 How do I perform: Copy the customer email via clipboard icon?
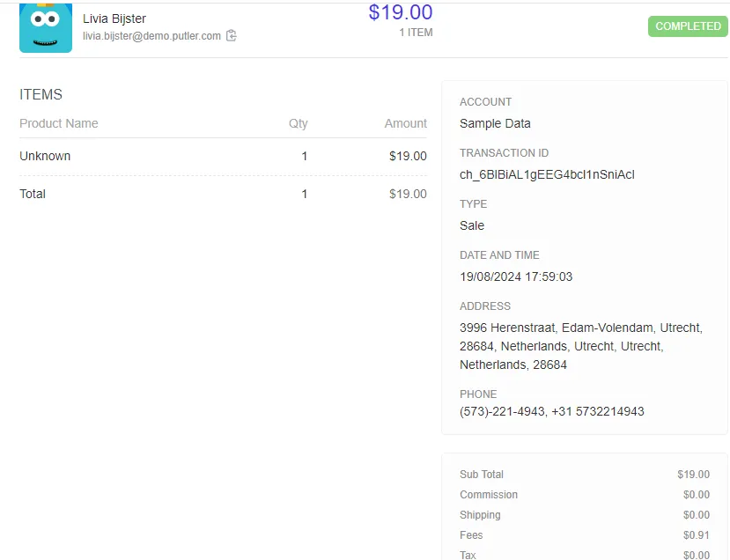tap(232, 36)
